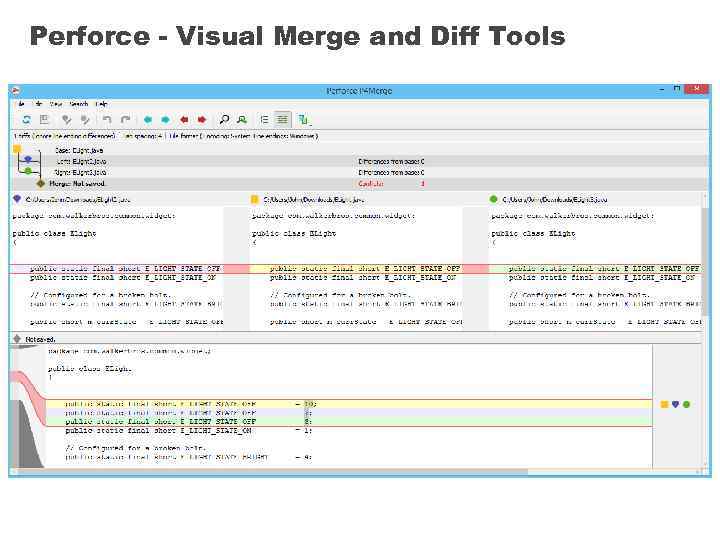Click the Undo arrow in toolbar
Screen dimensions: 720x540
(107, 120)
